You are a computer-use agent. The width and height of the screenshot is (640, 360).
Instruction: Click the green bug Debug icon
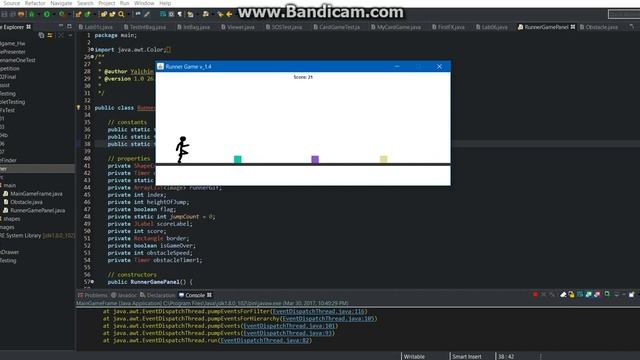(x=31, y=14)
